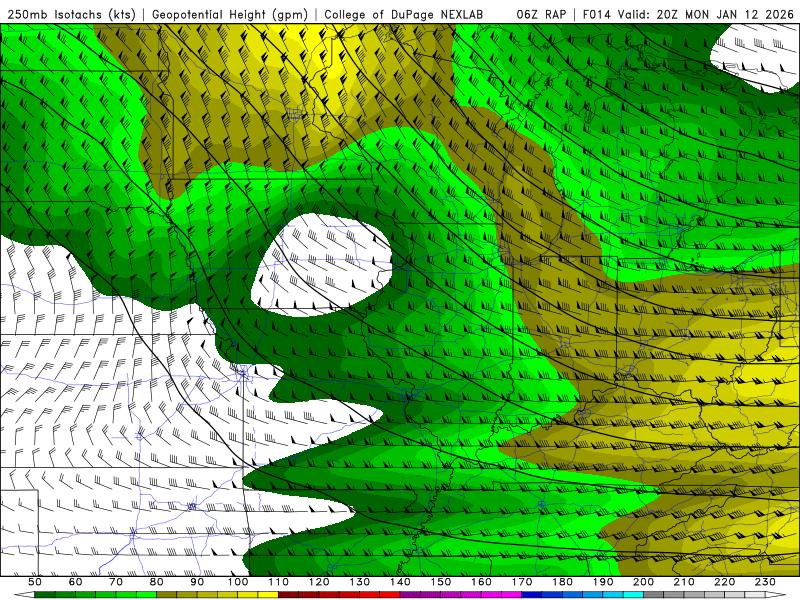Pick the lightest gray swatch just below 230
The height and width of the screenshot is (600, 800).
(755, 595)
